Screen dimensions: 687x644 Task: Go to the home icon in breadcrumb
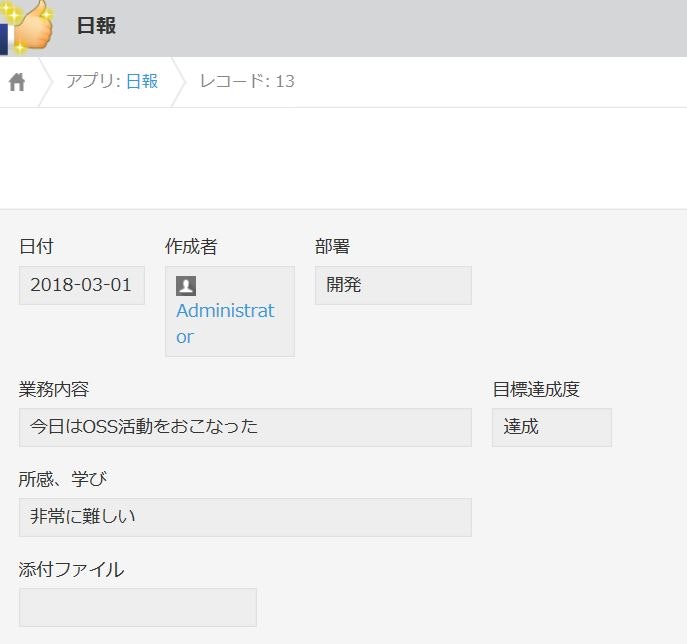(x=17, y=82)
